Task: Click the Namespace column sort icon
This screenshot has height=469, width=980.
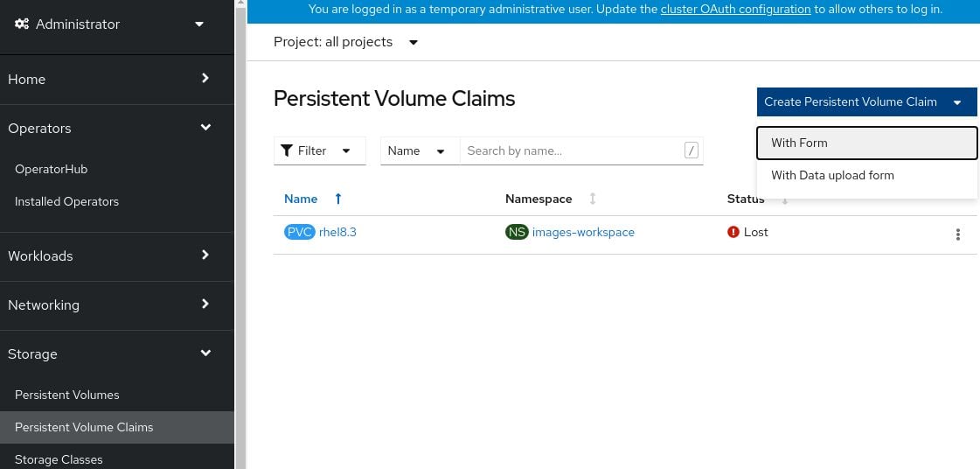Action: 593,199
